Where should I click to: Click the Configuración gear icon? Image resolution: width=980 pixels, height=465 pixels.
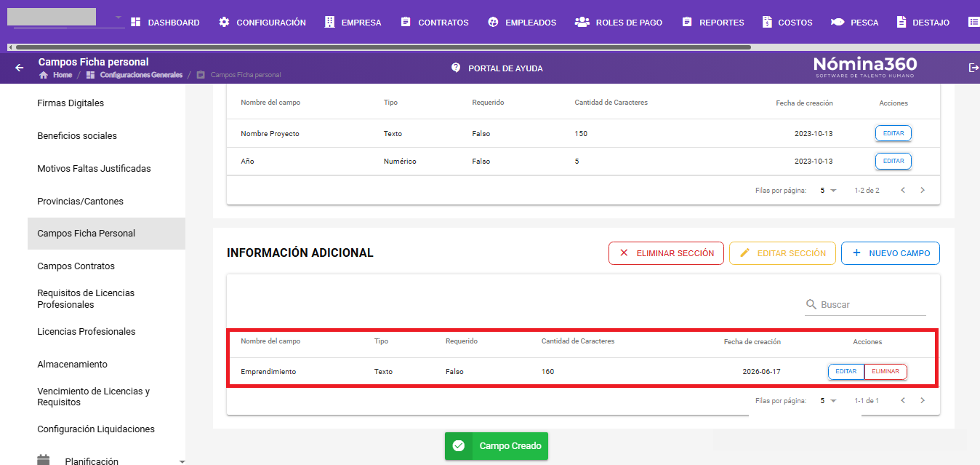point(224,23)
